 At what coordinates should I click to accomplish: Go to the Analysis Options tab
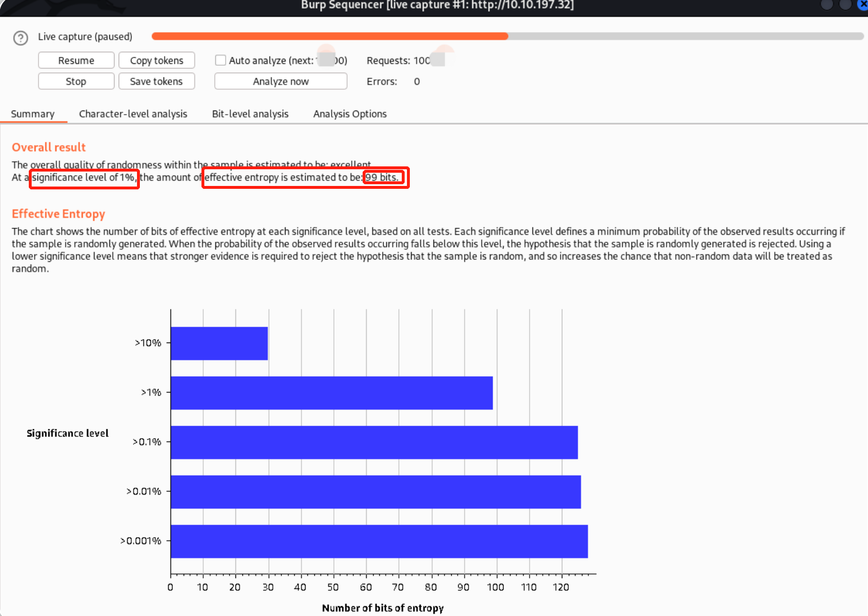click(349, 114)
